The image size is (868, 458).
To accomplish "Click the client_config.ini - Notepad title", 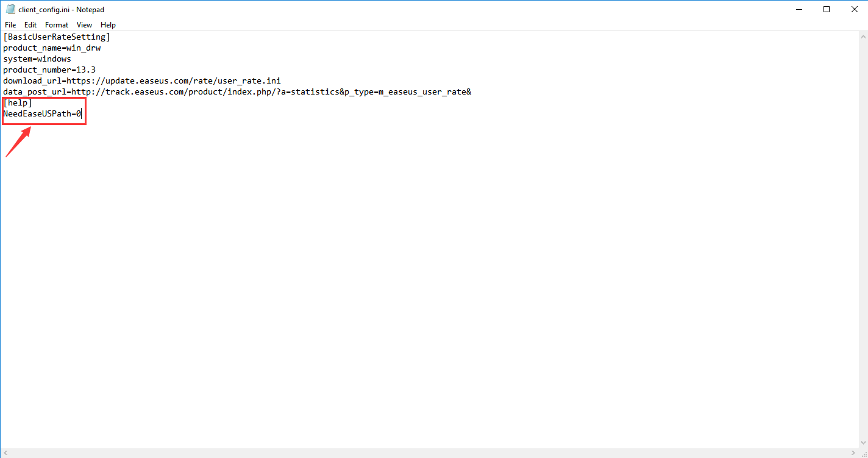I will pyautogui.click(x=61, y=10).
